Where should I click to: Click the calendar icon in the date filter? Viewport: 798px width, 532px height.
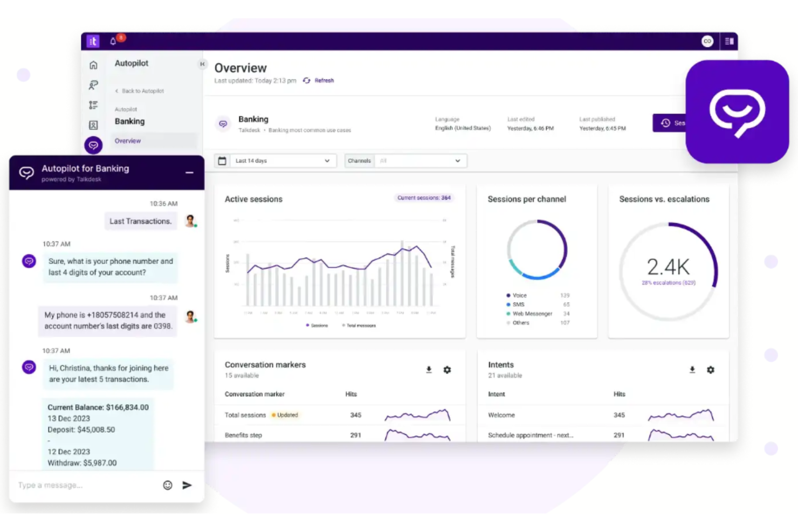(x=223, y=160)
